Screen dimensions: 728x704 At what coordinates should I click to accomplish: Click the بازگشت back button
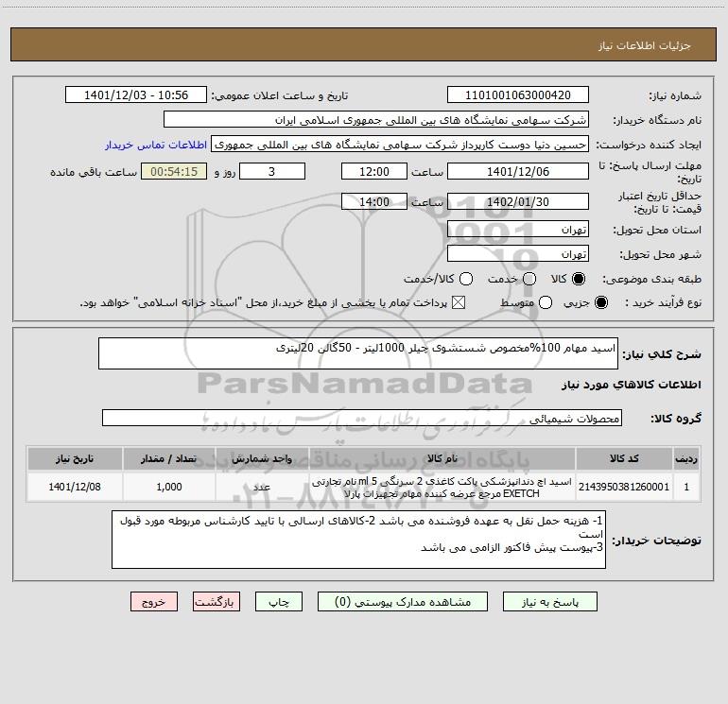217,602
